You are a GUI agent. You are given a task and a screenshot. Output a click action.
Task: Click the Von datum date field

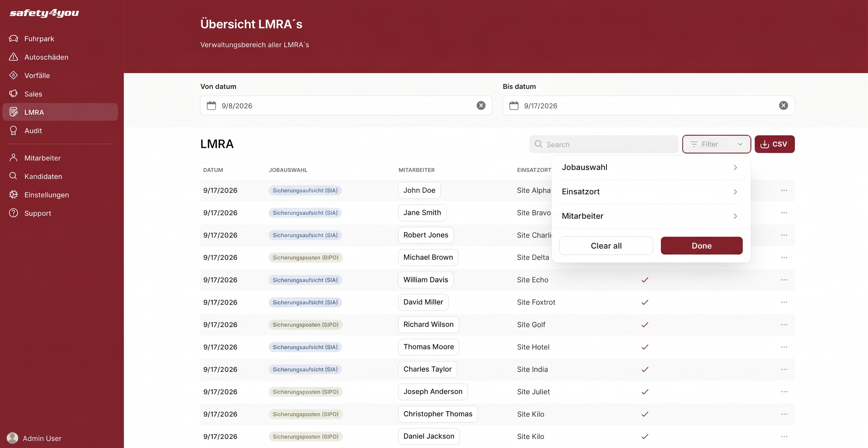[346, 105]
